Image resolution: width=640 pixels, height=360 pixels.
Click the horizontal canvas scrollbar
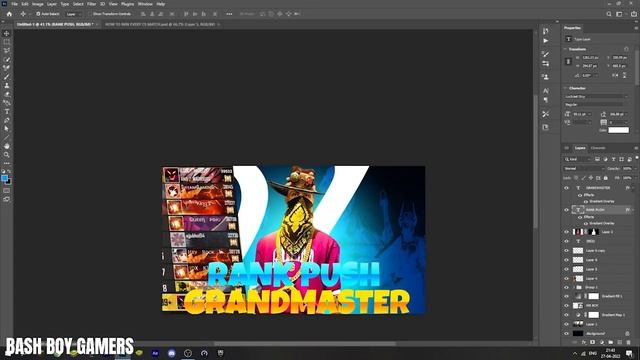click(x=305, y=344)
